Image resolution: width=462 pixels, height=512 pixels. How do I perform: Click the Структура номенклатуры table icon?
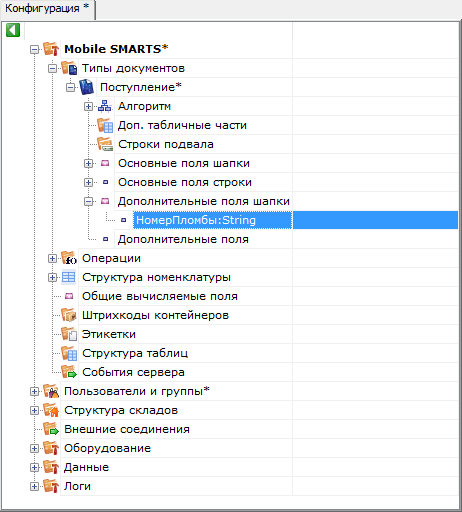[69, 277]
